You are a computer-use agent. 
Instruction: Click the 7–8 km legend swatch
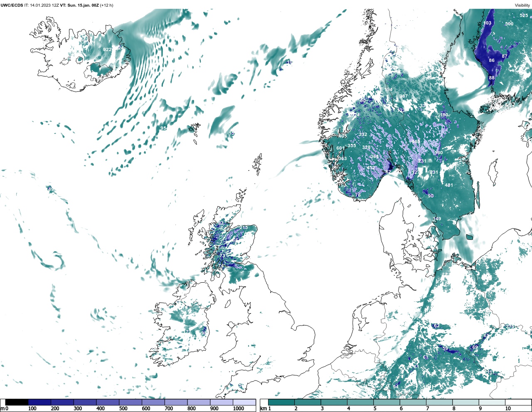[439, 402]
